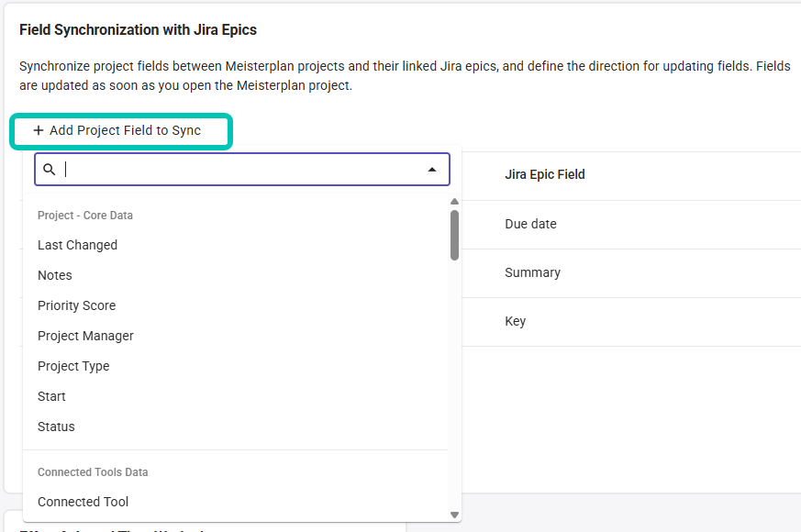801x532 pixels.
Task: Choose Priority Score option
Action: 235,305
